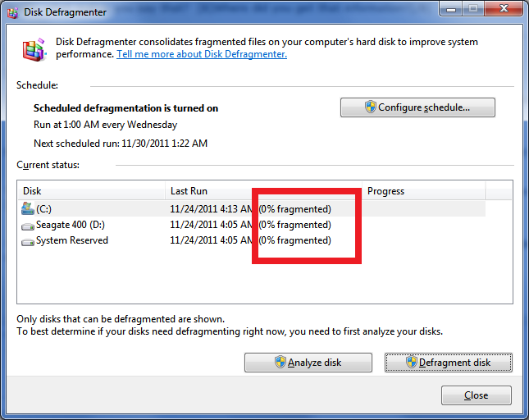Click the Progress column header
The height and width of the screenshot is (420, 529).
pyautogui.click(x=424, y=191)
